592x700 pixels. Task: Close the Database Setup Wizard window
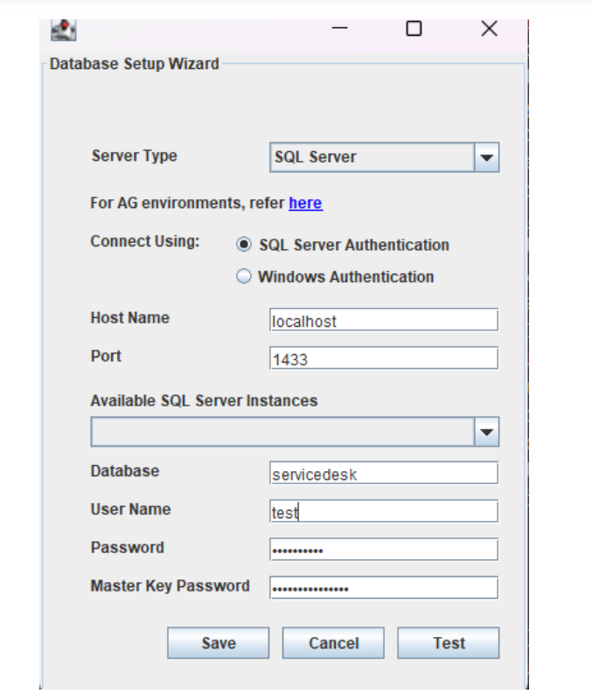tap(489, 29)
